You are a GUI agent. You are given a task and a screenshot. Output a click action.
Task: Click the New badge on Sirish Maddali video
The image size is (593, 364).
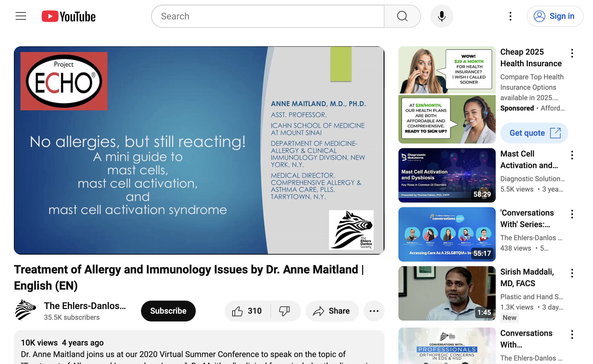509,318
